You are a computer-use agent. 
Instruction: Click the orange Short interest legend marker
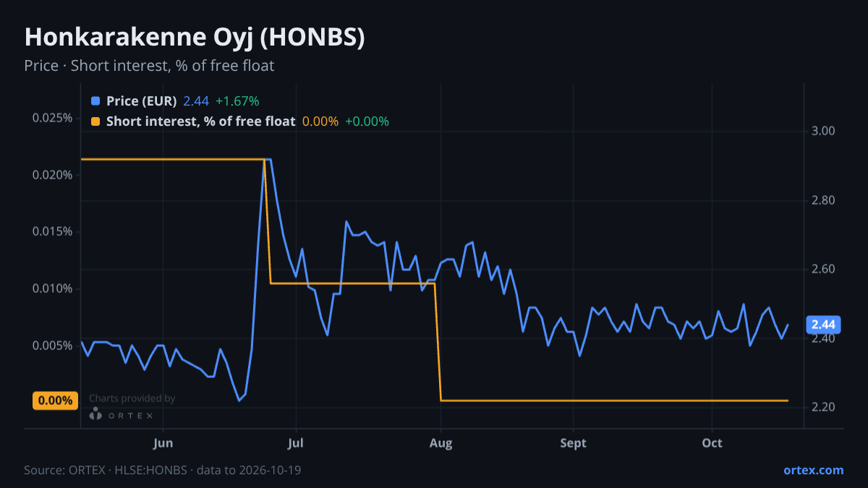click(95, 121)
